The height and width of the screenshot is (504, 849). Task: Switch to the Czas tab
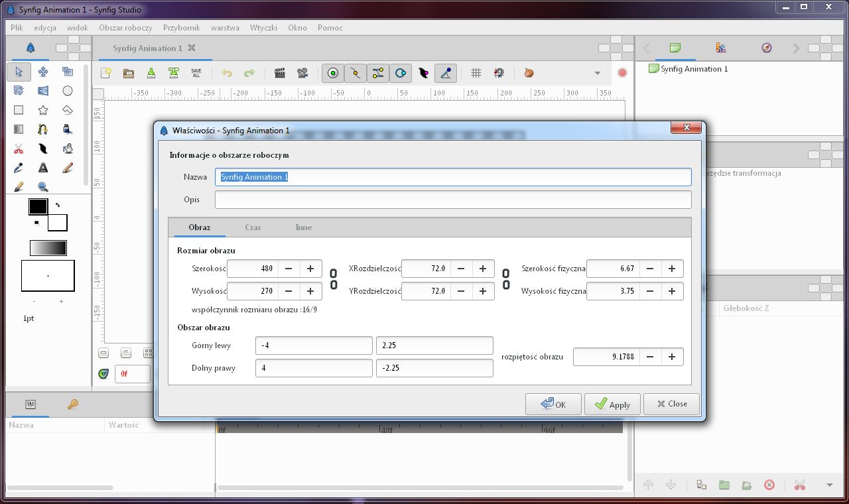(253, 227)
